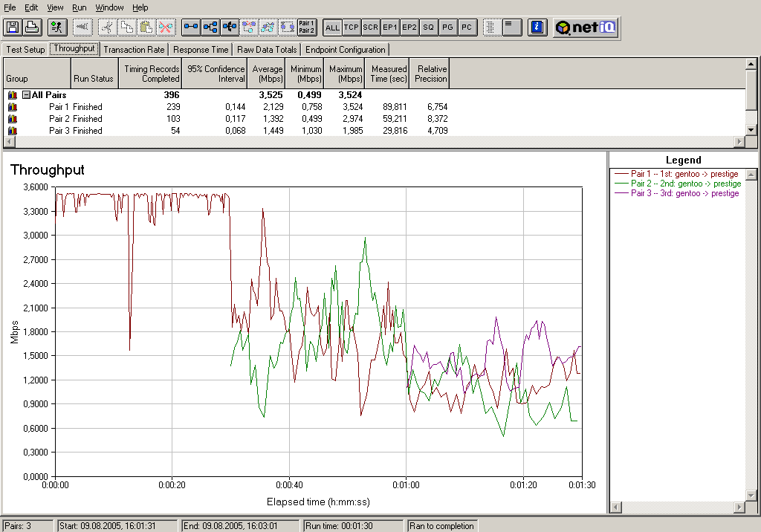
Task: Click the blue info icon in toolbar
Action: pyautogui.click(x=537, y=27)
